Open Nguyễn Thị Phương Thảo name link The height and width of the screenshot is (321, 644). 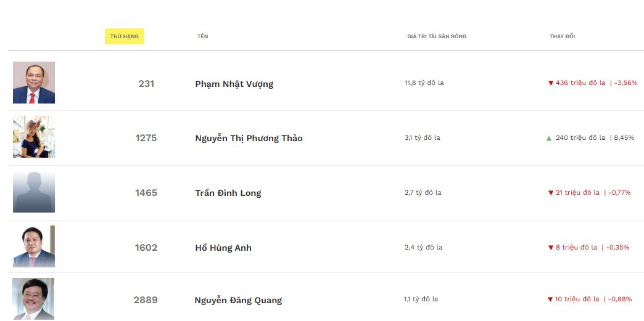pyautogui.click(x=249, y=138)
